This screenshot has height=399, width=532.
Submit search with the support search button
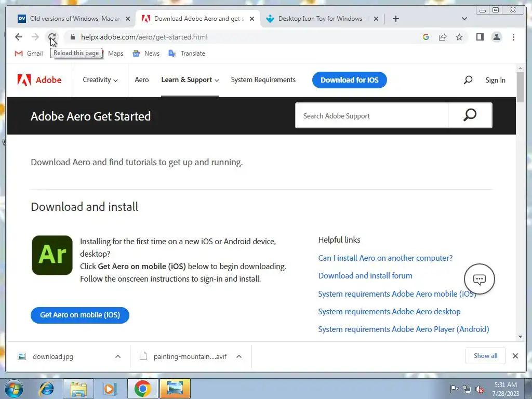(x=470, y=116)
